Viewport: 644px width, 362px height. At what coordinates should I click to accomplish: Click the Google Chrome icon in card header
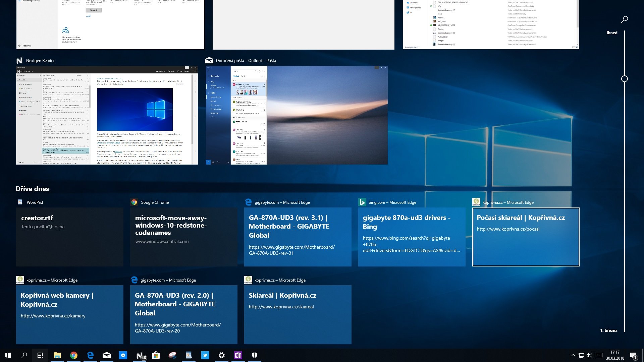point(134,202)
